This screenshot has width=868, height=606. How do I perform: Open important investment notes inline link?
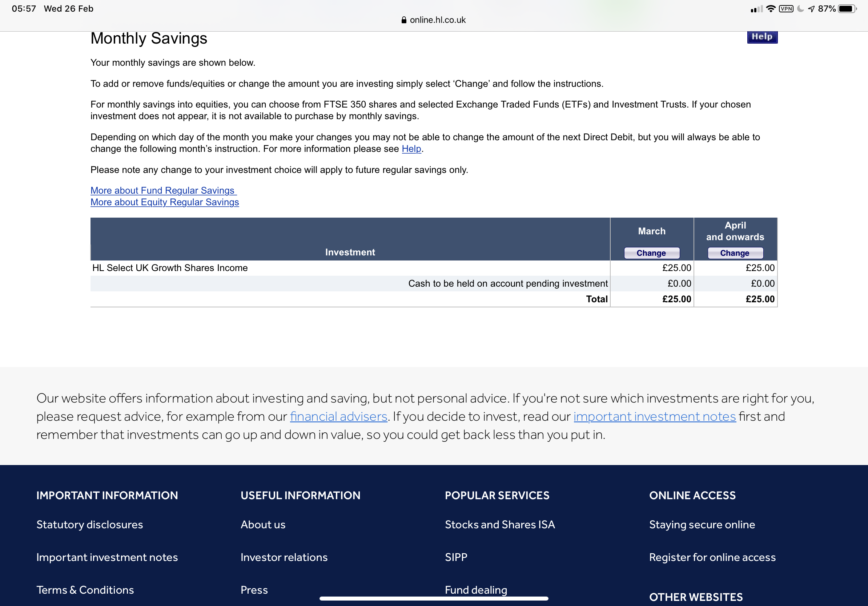pos(654,416)
